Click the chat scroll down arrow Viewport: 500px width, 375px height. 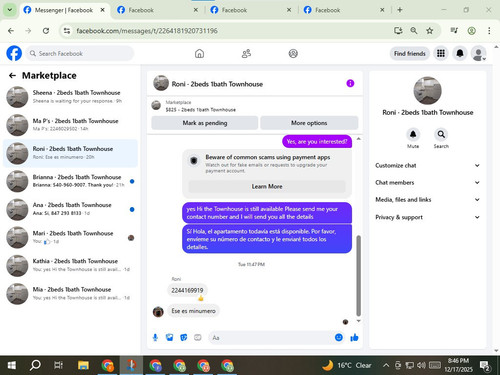click(359, 321)
